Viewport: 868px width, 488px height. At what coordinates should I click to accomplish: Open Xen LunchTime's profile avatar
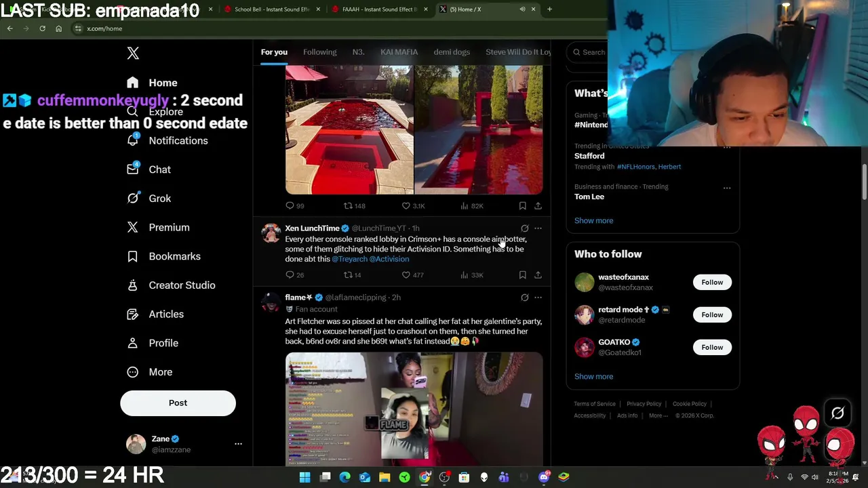click(x=271, y=233)
